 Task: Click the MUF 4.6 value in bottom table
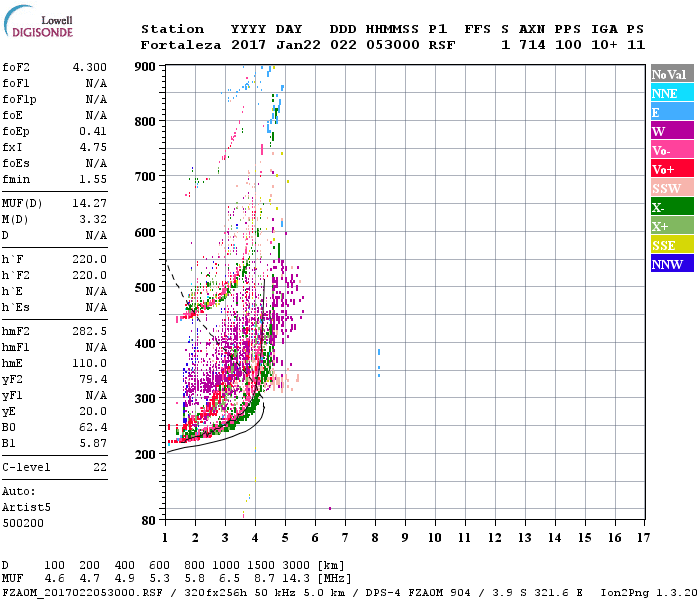coord(54,579)
